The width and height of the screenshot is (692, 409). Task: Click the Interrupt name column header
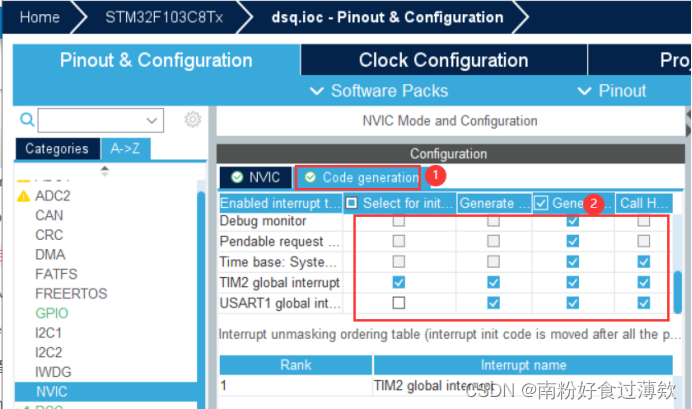(523, 365)
